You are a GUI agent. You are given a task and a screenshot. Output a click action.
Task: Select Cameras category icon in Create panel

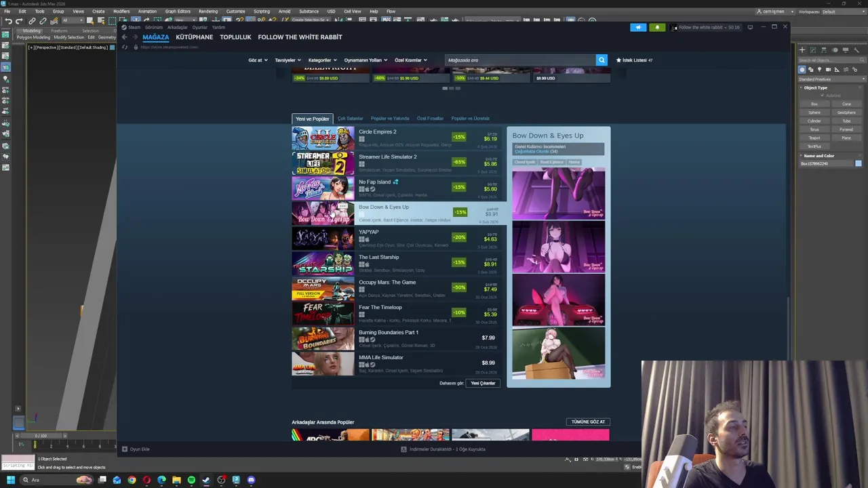click(828, 69)
